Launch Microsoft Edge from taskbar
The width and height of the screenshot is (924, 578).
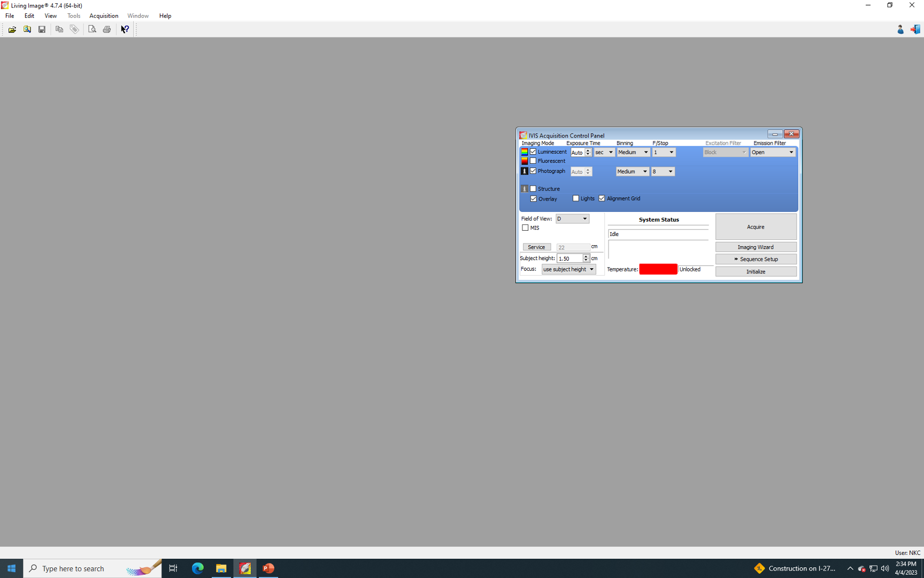(x=197, y=568)
